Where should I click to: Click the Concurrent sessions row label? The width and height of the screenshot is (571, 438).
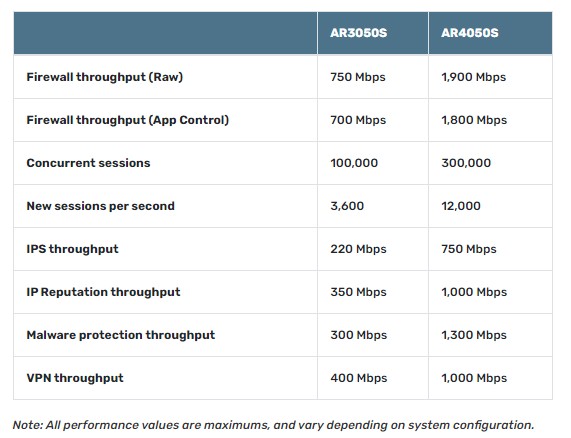click(x=88, y=163)
